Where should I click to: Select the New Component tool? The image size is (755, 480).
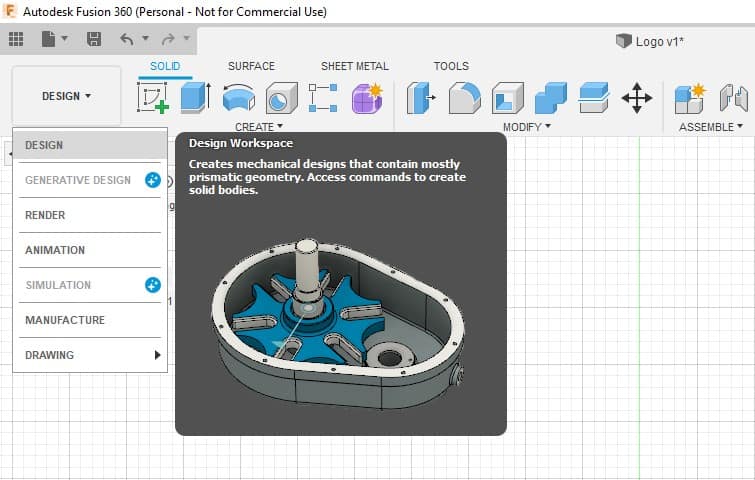690,98
